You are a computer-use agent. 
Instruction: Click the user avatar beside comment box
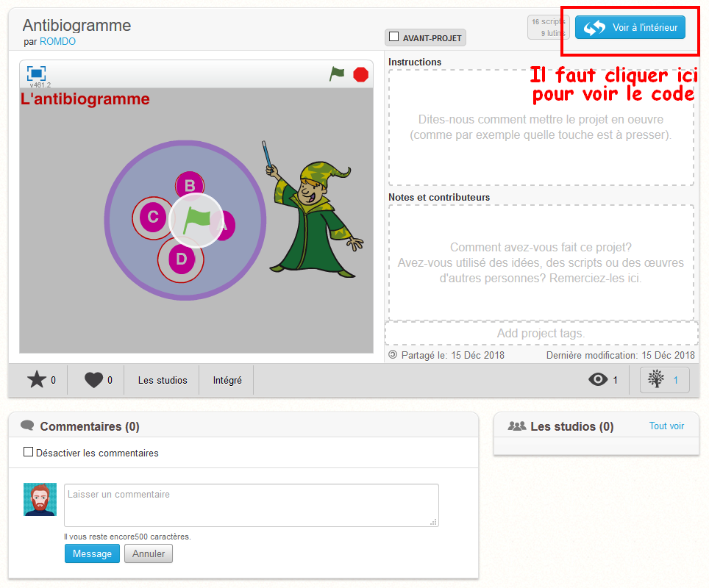[40, 499]
